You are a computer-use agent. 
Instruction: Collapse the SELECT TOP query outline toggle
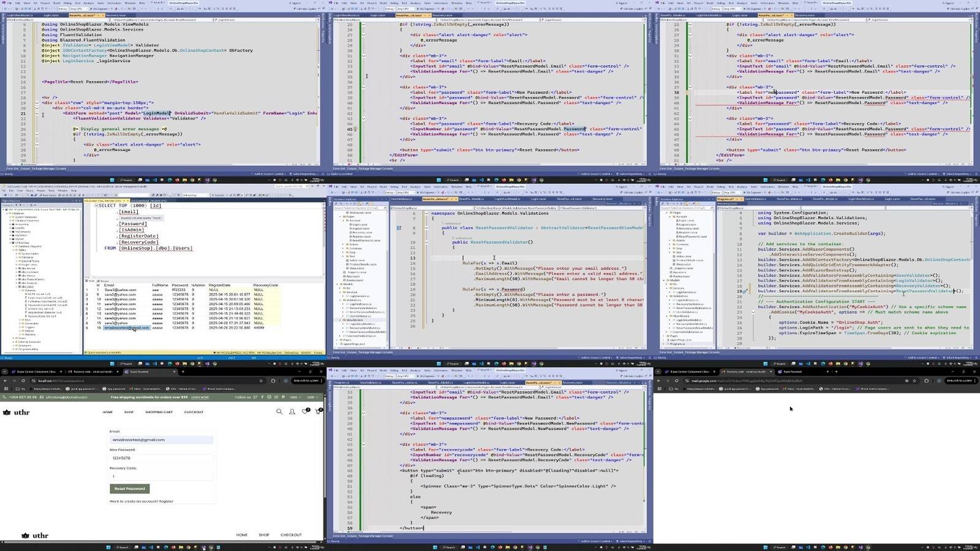97,206
